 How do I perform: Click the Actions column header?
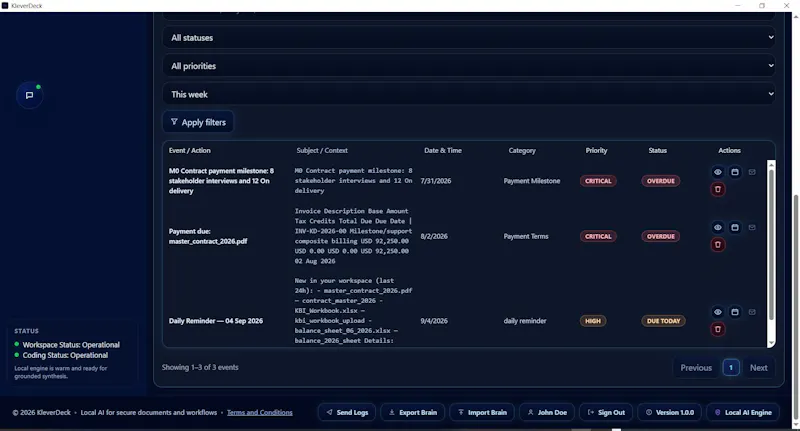(x=729, y=150)
